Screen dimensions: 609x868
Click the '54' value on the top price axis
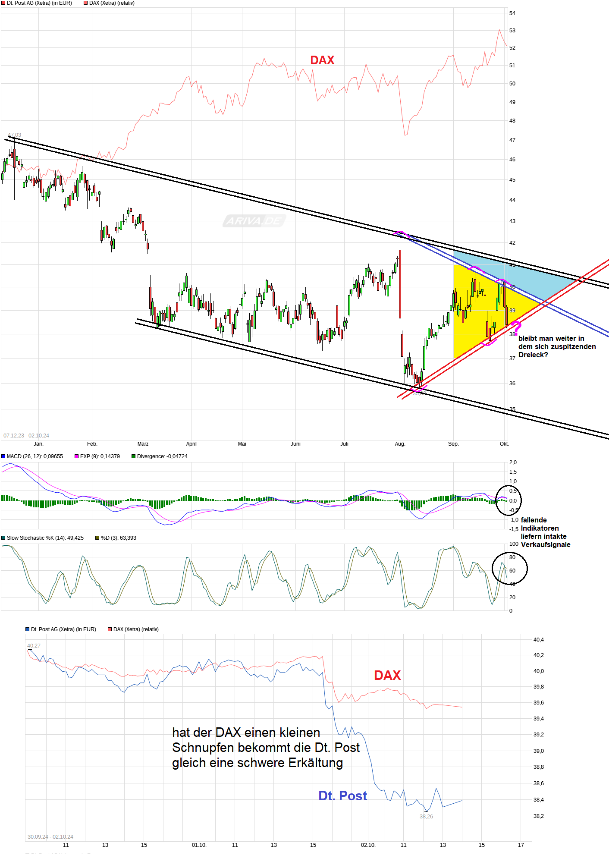click(x=512, y=13)
